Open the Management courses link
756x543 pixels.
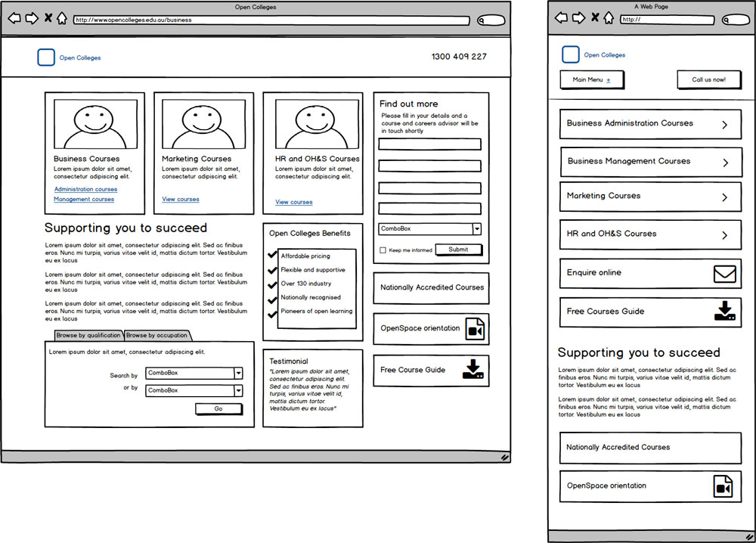point(84,199)
